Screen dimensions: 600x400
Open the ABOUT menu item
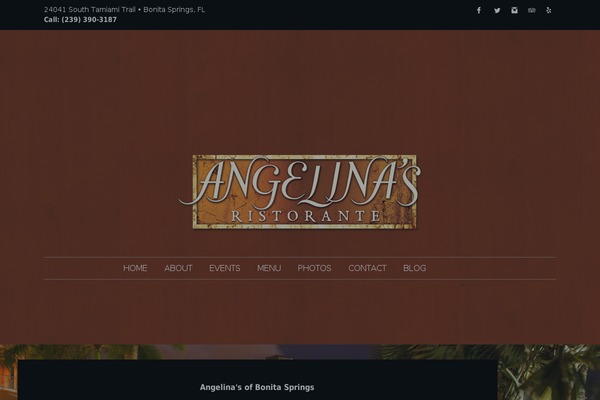tap(178, 268)
